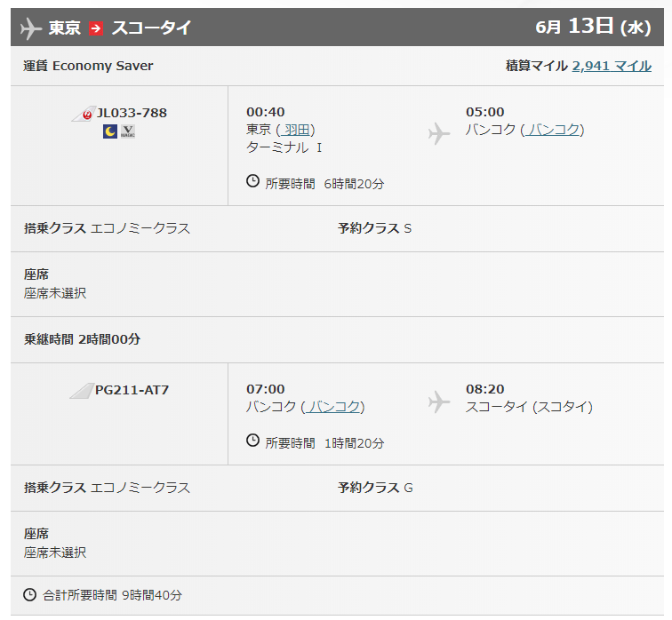Viewport: 672px width, 620px height.
Task: Click the clock icon next to 1時間20分
Action: point(252,441)
